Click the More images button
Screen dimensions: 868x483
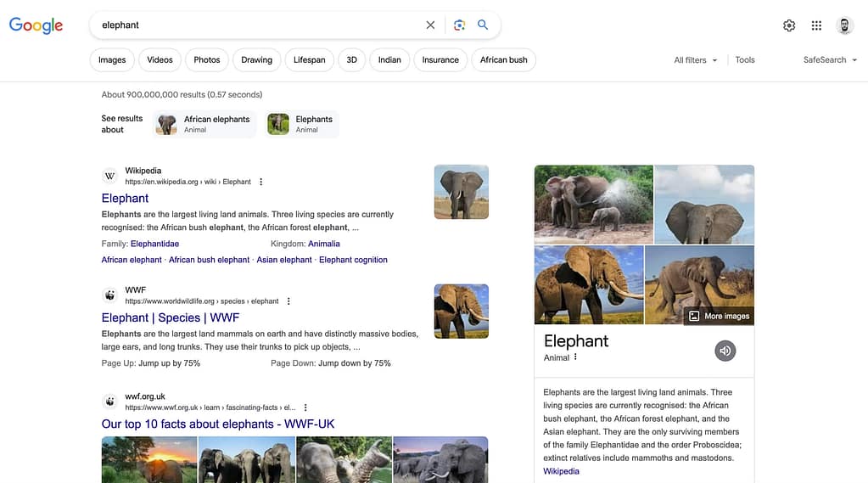(719, 316)
